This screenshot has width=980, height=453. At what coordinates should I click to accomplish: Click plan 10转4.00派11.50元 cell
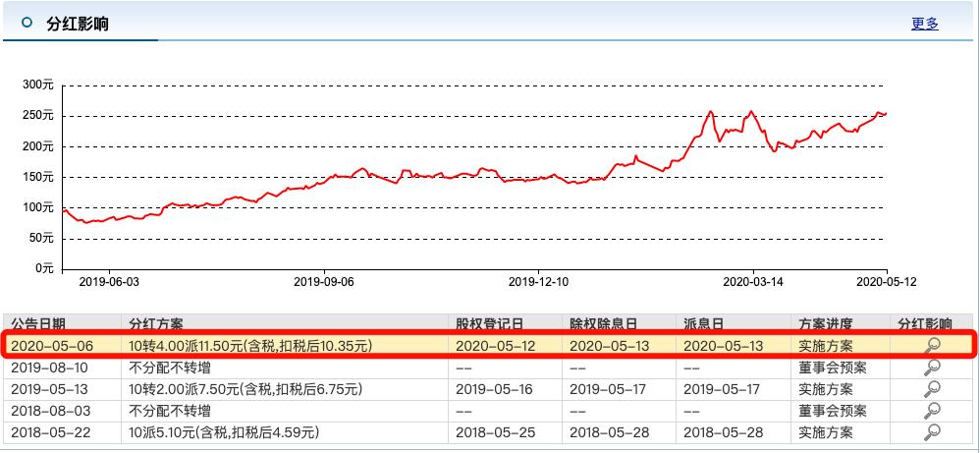point(250,345)
